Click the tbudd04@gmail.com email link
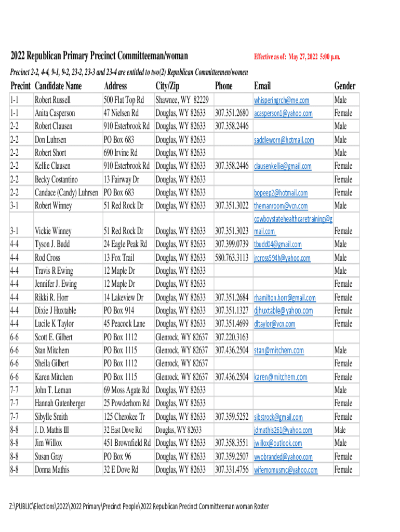This screenshot has height=532, width=400. pos(277,244)
